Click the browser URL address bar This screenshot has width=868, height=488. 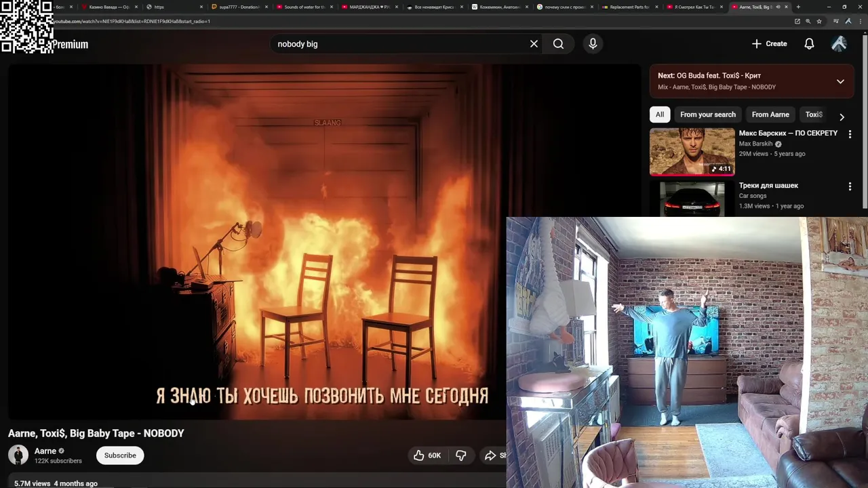420,21
